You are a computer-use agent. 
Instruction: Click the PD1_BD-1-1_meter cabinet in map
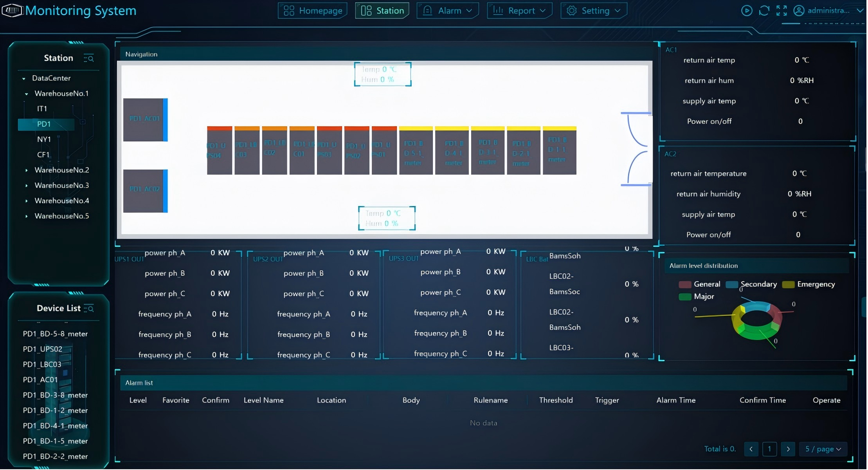(x=560, y=151)
